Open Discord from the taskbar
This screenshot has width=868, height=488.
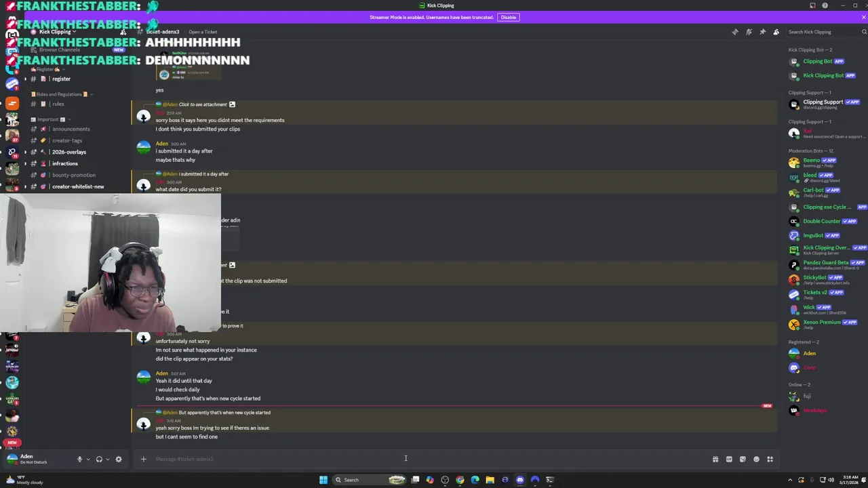pyautogui.click(x=519, y=480)
